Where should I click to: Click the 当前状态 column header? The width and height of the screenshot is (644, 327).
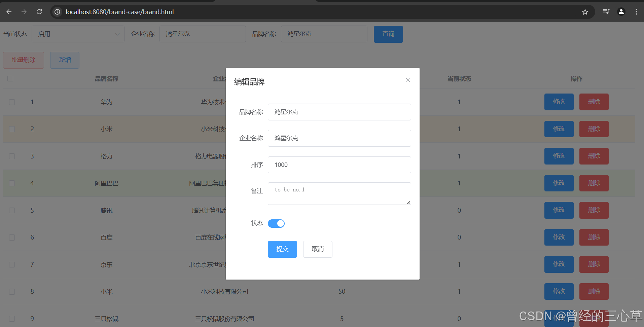click(459, 79)
